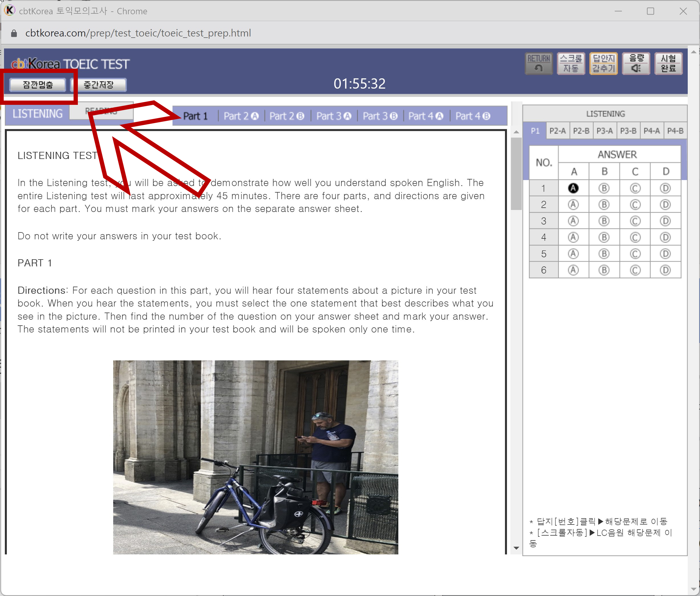Image resolution: width=700 pixels, height=596 pixels.
Task: Mark answer B for question 2
Action: [604, 205]
